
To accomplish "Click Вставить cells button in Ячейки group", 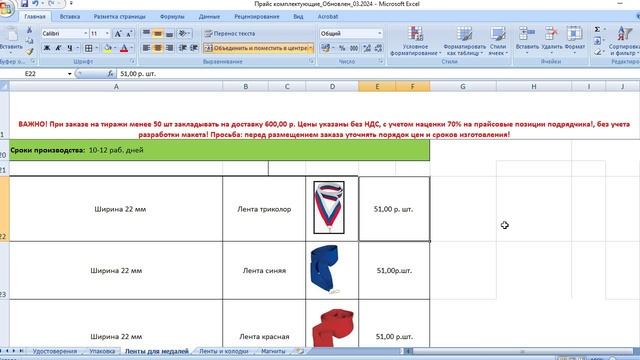I will pyautogui.click(x=527, y=41).
